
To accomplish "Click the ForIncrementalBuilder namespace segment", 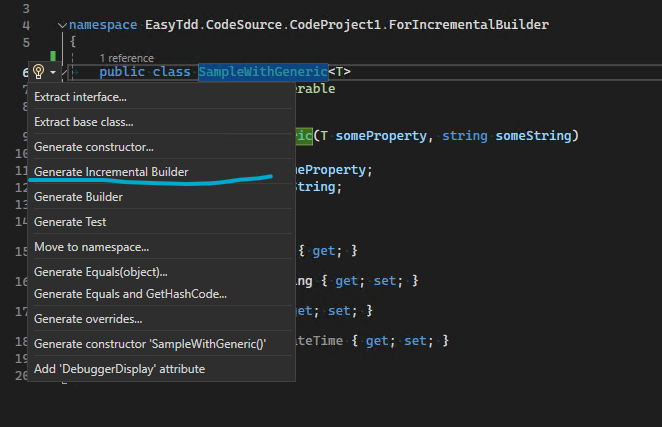I will pyautogui.click(x=469, y=24).
